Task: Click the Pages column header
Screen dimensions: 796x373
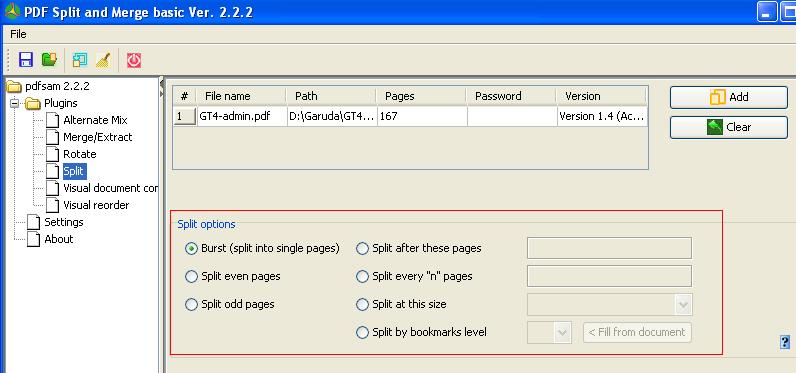Action: click(421, 96)
